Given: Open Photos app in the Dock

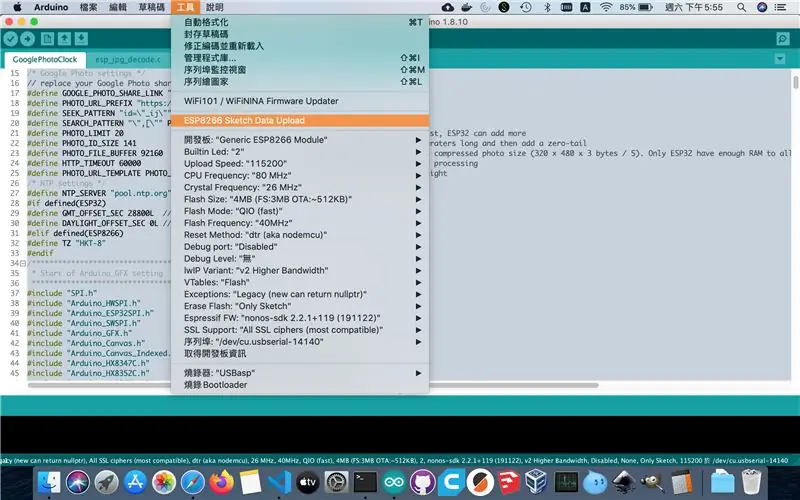Looking at the screenshot, I should pos(164,482).
